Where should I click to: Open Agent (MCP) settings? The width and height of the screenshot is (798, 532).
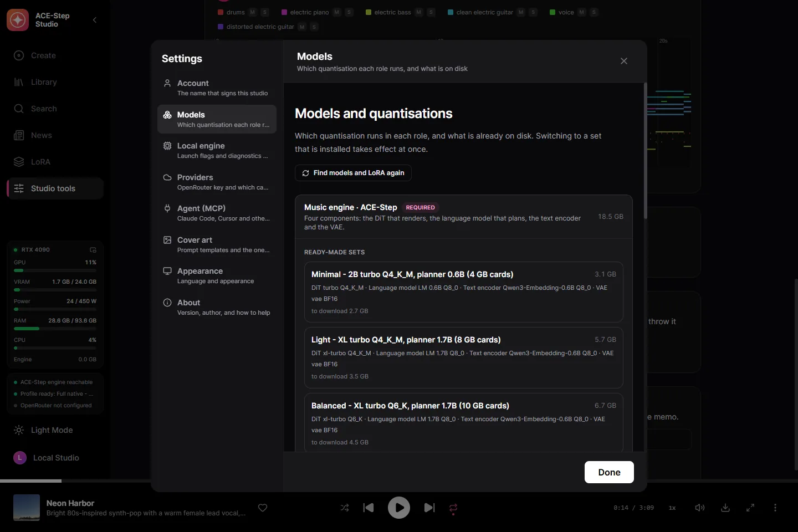[x=217, y=213]
